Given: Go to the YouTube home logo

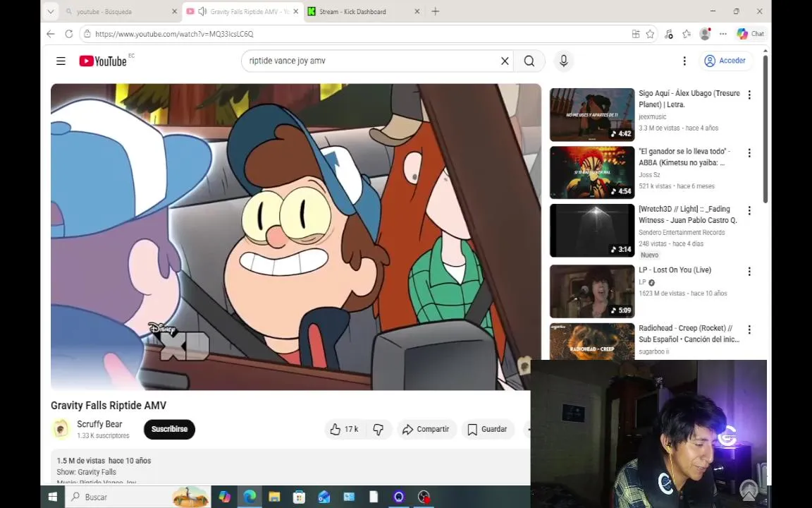Looking at the screenshot, I should (102, 61).
